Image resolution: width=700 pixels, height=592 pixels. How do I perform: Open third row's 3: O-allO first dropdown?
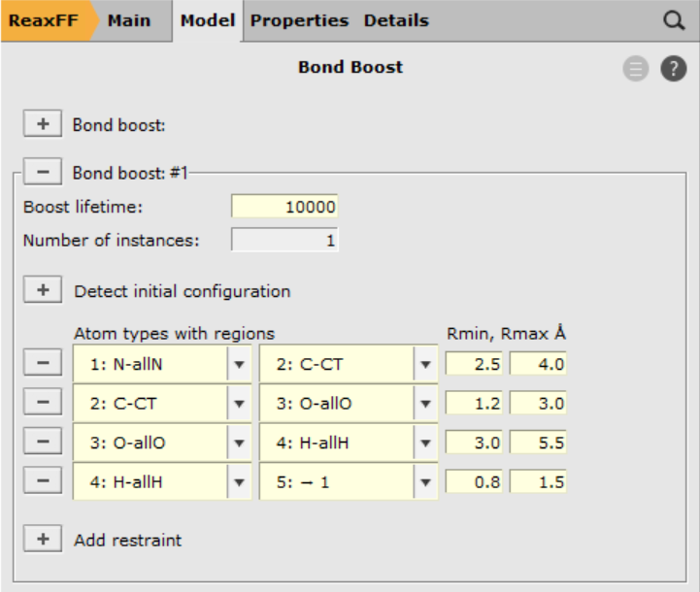click(162, 443)
